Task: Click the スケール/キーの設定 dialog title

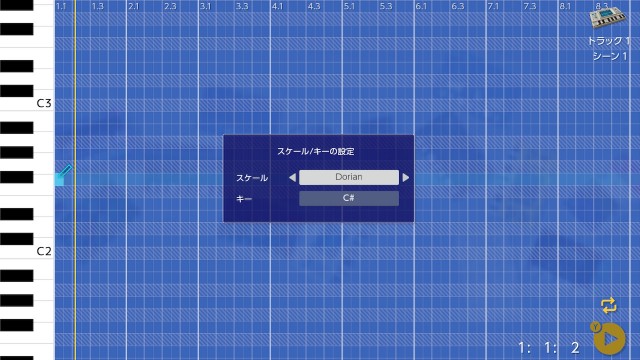Action: coord(316,151)
